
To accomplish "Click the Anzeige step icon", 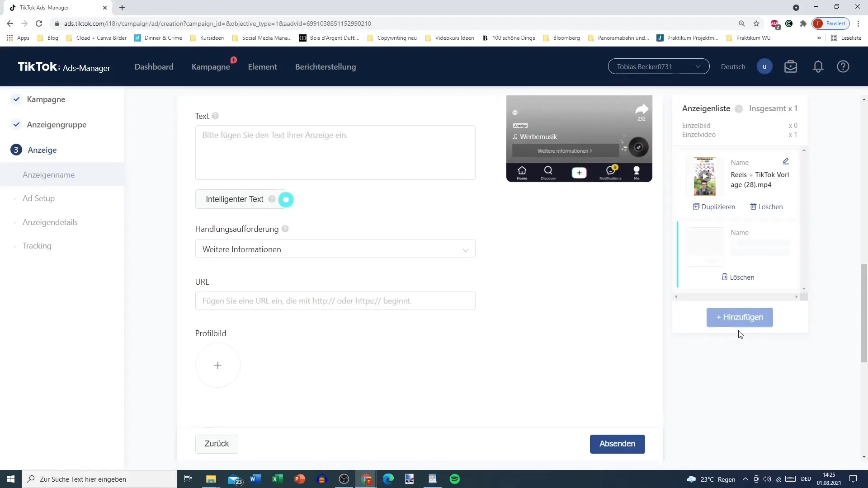I will click(x=15, y=150).
